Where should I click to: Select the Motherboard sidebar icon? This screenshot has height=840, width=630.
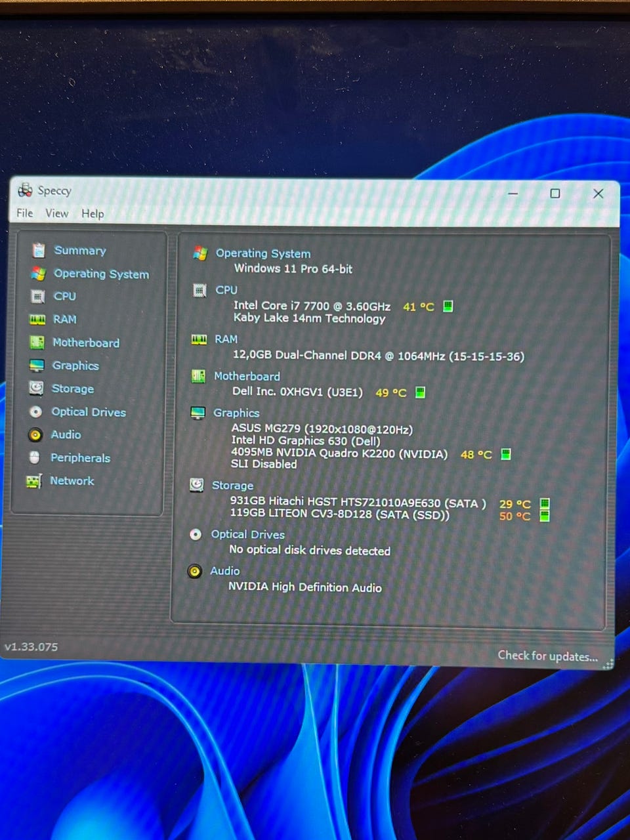tap(37, 343)
